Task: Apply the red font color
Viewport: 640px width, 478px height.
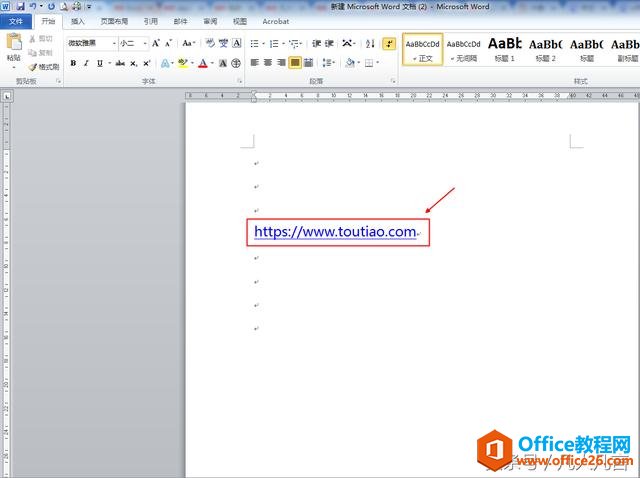Action: (x=203, y=63)
